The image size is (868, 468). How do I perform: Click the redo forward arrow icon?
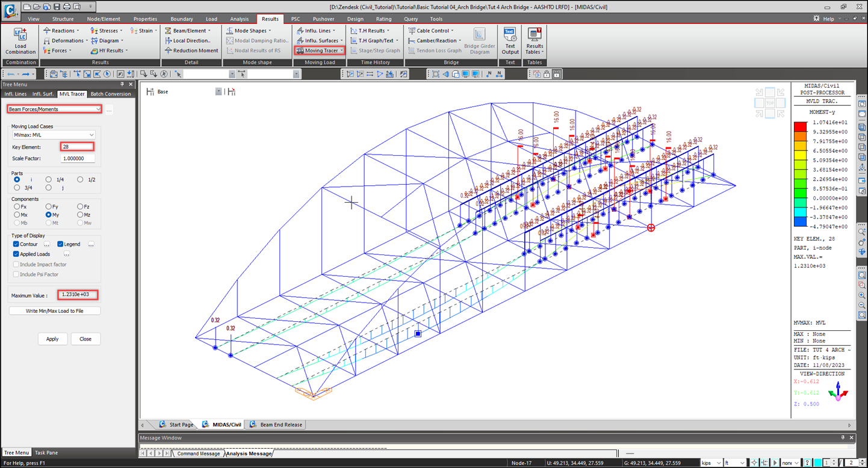pos(26,74)
